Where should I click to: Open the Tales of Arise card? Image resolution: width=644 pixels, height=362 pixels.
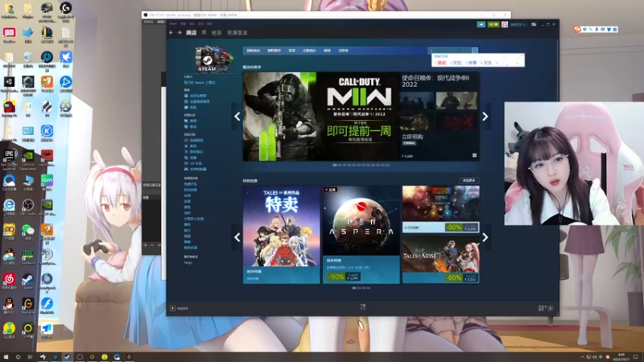[x=440, y=259]
